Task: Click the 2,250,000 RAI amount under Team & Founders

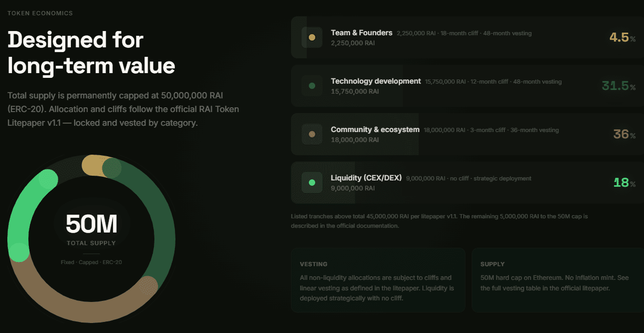Action: 352,43
